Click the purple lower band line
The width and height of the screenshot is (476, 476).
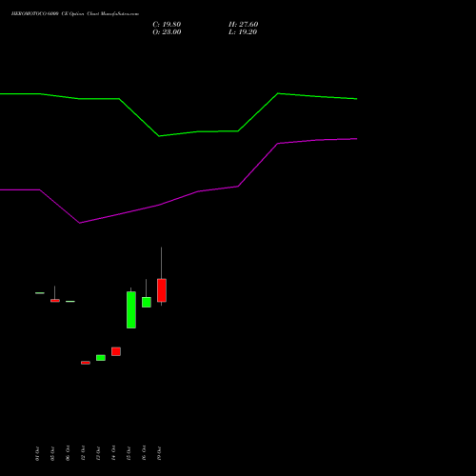pos(178,197)
